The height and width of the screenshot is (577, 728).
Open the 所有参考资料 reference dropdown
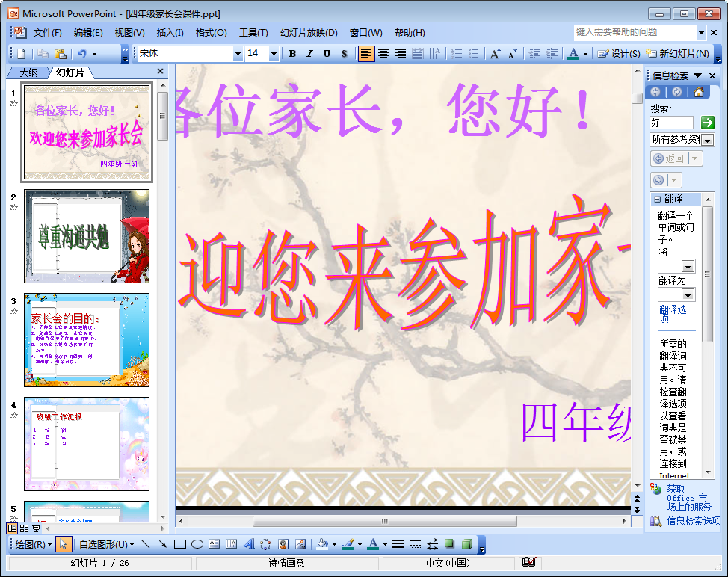pyautogui.click(x=708, y=140)
